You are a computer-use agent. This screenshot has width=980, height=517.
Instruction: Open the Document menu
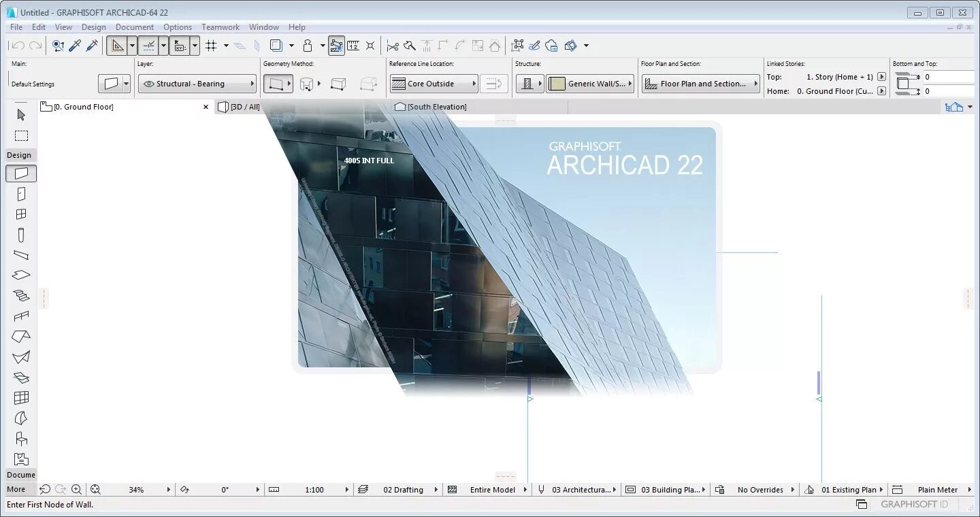(135, 27)
